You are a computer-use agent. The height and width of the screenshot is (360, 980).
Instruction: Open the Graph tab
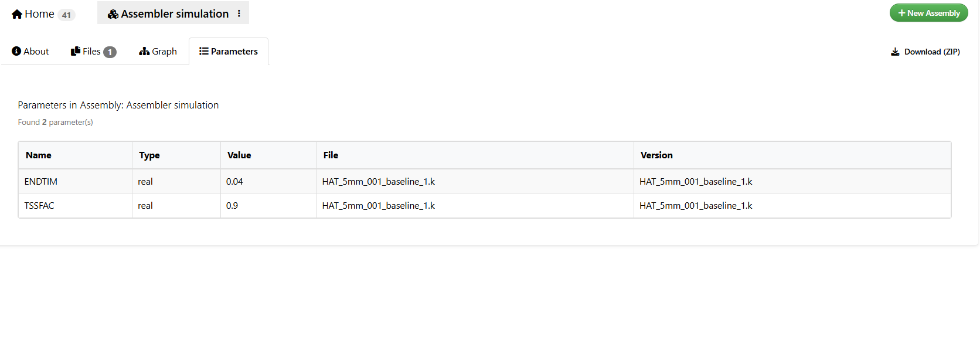pos(158,52)
